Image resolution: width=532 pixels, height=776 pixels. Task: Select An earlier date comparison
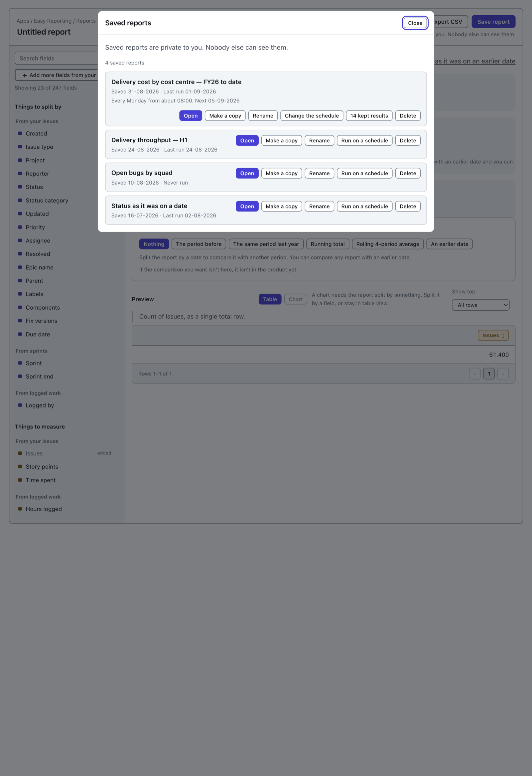[449, 244]
